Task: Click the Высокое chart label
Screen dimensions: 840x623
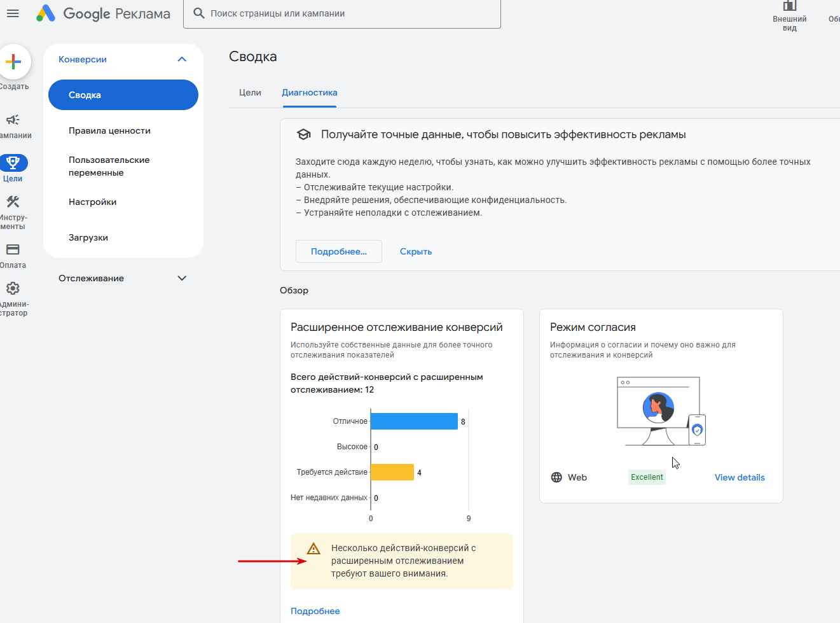Action: click(x=352, y=447)
